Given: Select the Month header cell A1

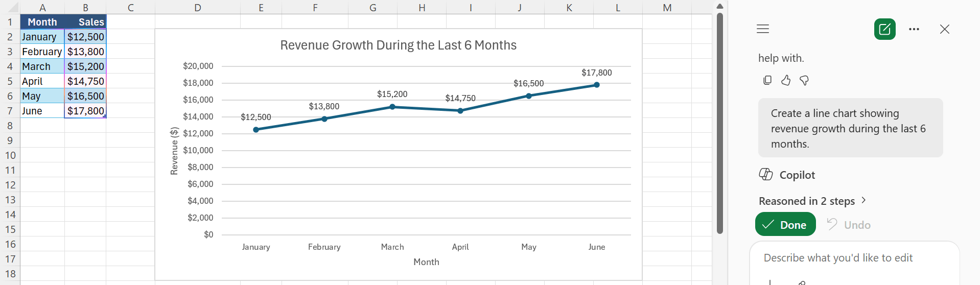Looking at the screenshot, I should 42,22.
